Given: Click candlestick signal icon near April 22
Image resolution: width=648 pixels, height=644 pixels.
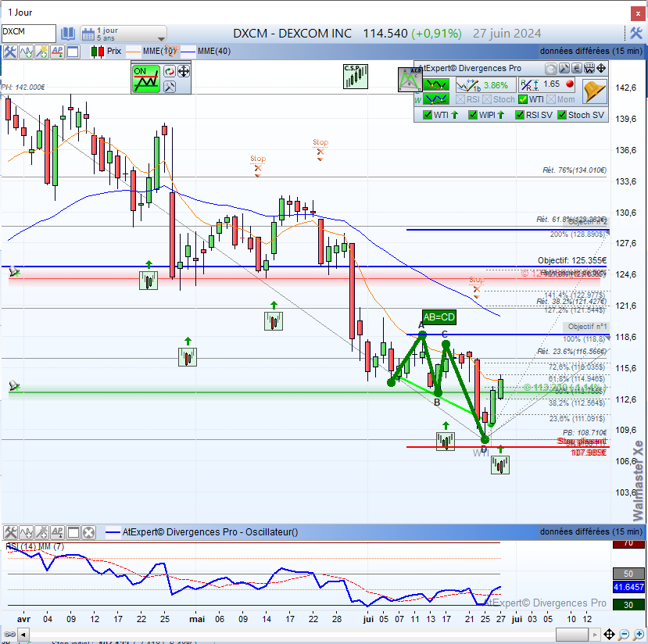Looking at the screenshot, I should pos(149,281).
